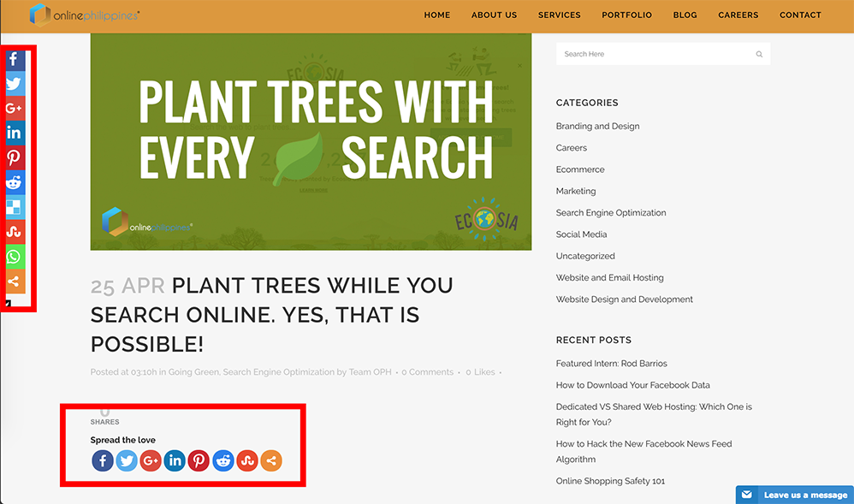The image size is (854, 504).
Task: Open more share options under Spread the love
Action: click(x=271, y=461)
